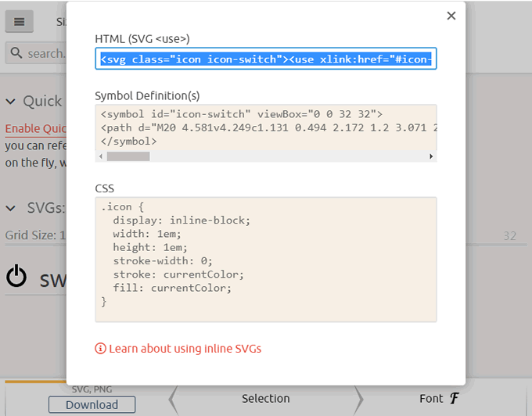Screen dimensions: 532x416
Task: Click the info icon beside Learn link
Action: tap(100, 349)
